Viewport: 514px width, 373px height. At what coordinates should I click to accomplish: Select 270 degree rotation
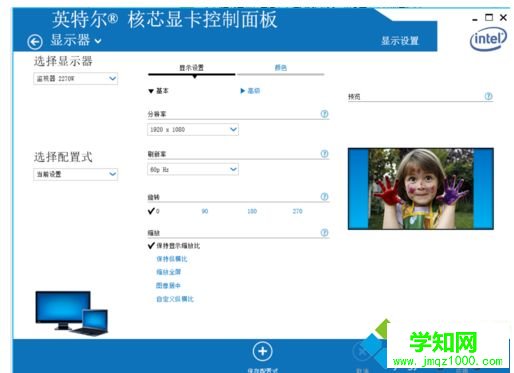tap(297, 211)
